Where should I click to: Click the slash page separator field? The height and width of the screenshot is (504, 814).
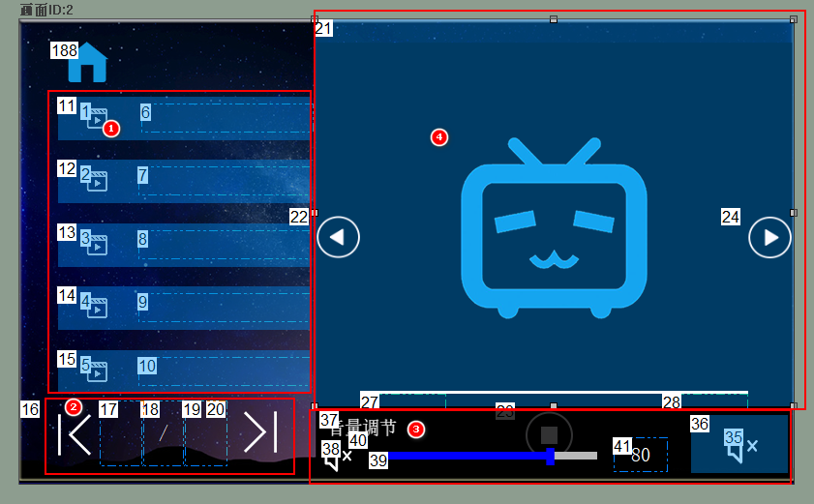click(x=163, y=432)
